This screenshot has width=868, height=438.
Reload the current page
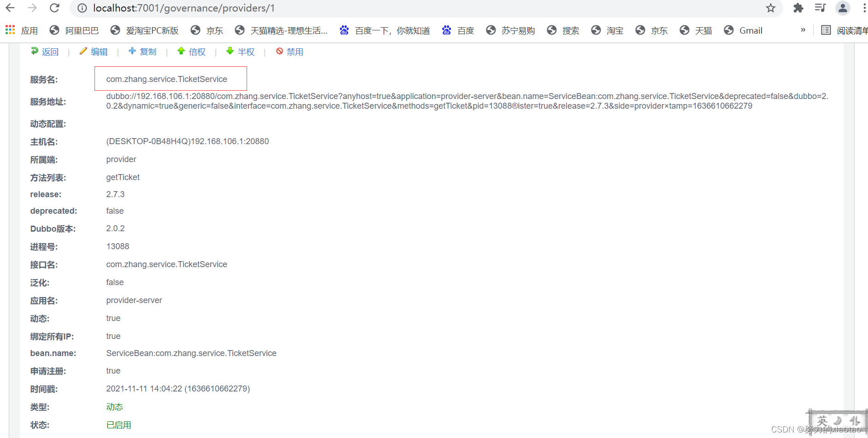pyautogui.click(x=54, y=8)
